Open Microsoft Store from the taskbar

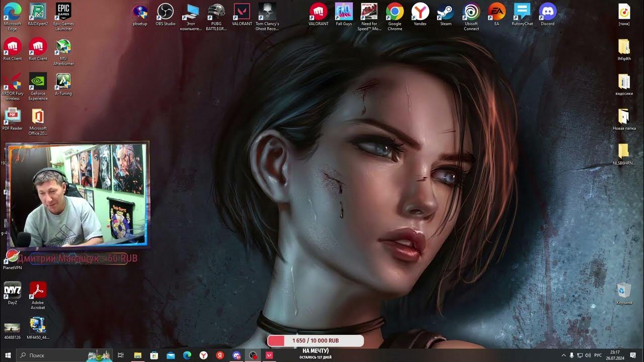(154, 355)
